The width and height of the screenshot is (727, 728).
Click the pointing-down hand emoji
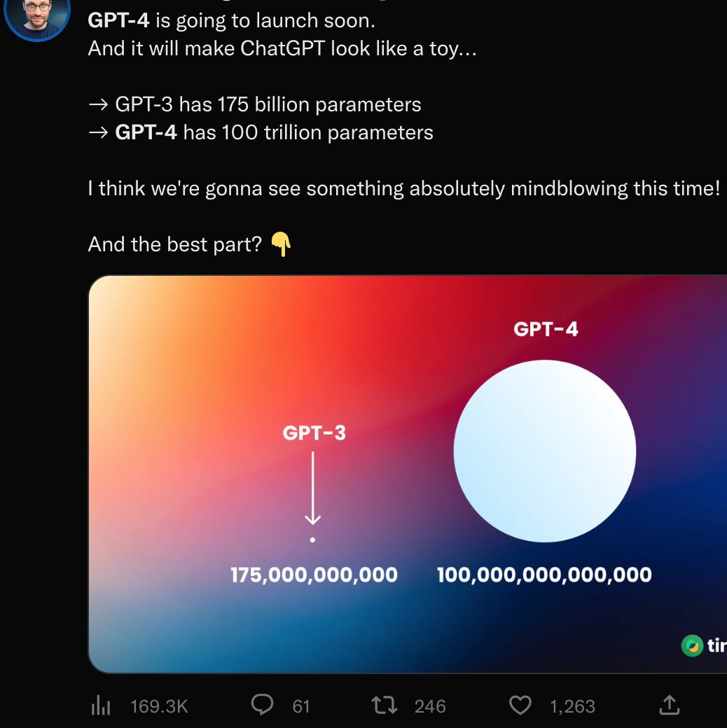click(281, 244)
